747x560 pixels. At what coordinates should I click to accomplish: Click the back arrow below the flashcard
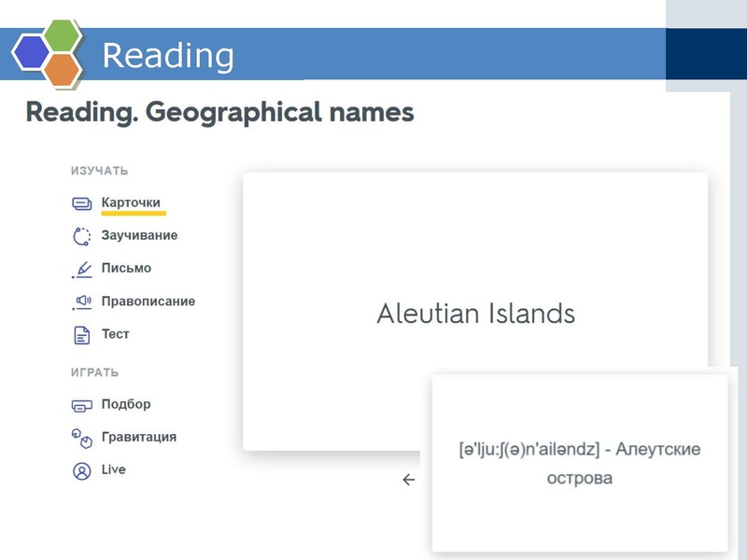coord(407,479)
